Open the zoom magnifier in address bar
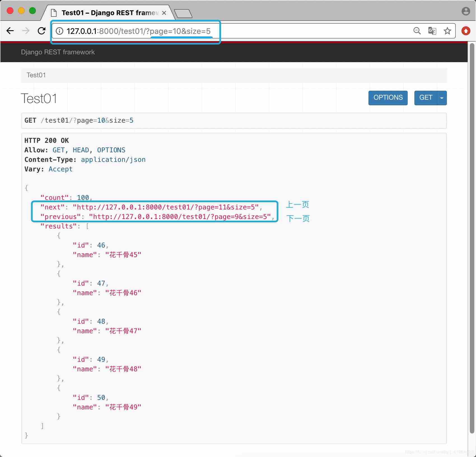Image resolution: width=476 pixels, height=457 pixels. 417,31
